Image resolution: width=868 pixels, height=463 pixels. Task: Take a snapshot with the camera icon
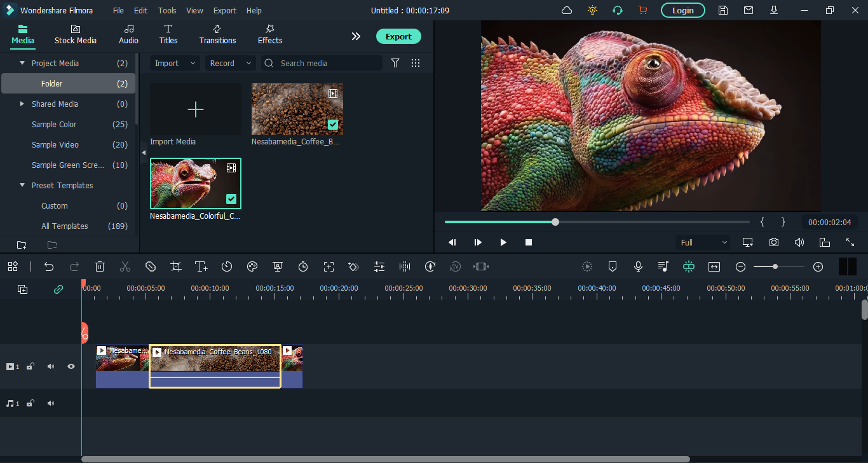[x=774, y=242]
